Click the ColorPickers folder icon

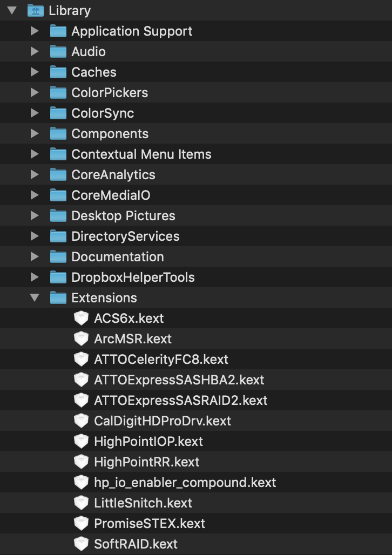[x=58, y=92]
